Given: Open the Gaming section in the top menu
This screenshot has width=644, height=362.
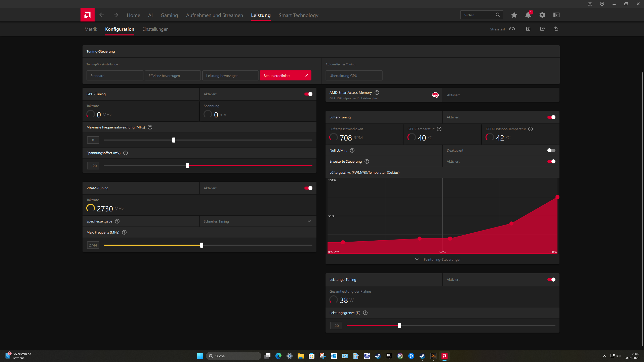Looking at the screenshot, I should pyautogui.click(x=169, y=15).
